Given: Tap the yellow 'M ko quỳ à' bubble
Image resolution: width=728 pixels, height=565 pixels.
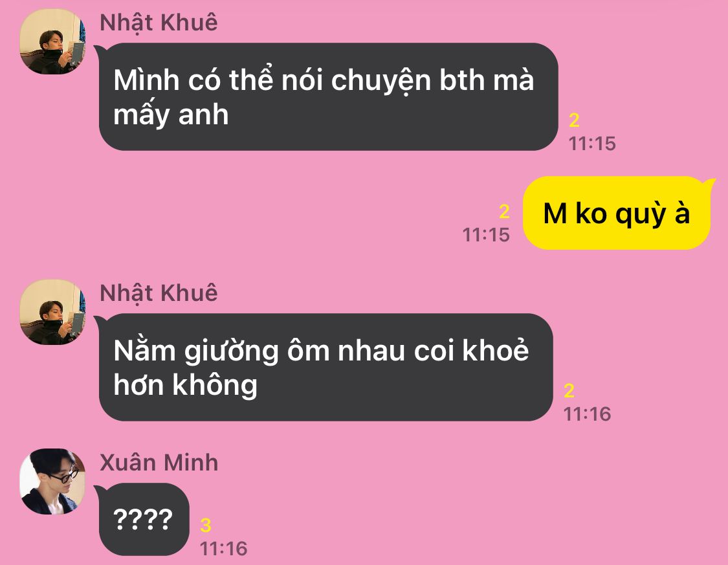Looking at the screenshot, I should pos(618,213).
